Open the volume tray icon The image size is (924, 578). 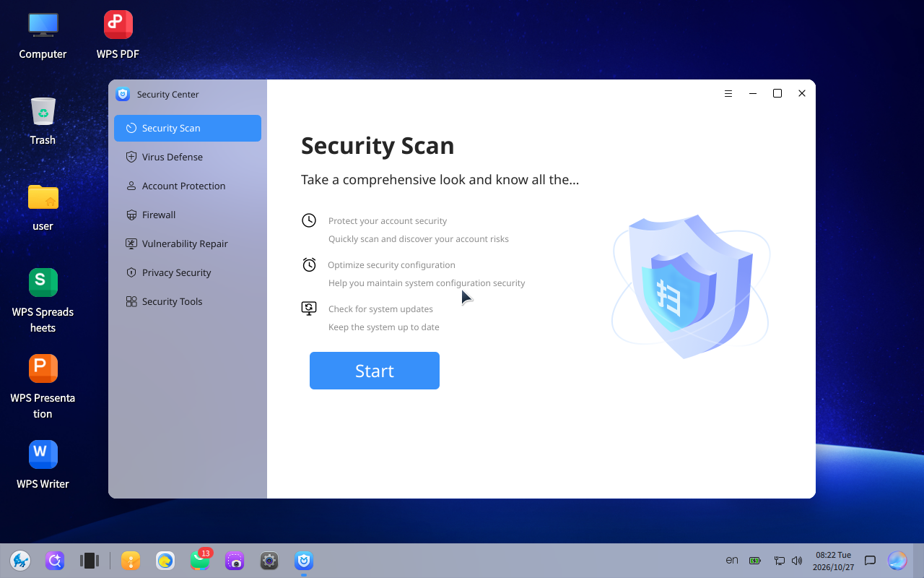click(x=797, y=561)
